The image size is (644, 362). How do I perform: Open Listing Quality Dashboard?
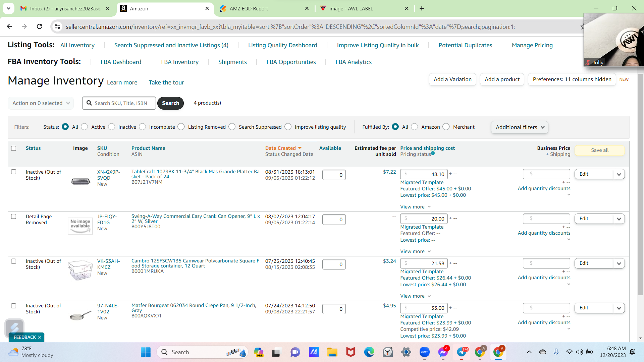pos(282,45)
